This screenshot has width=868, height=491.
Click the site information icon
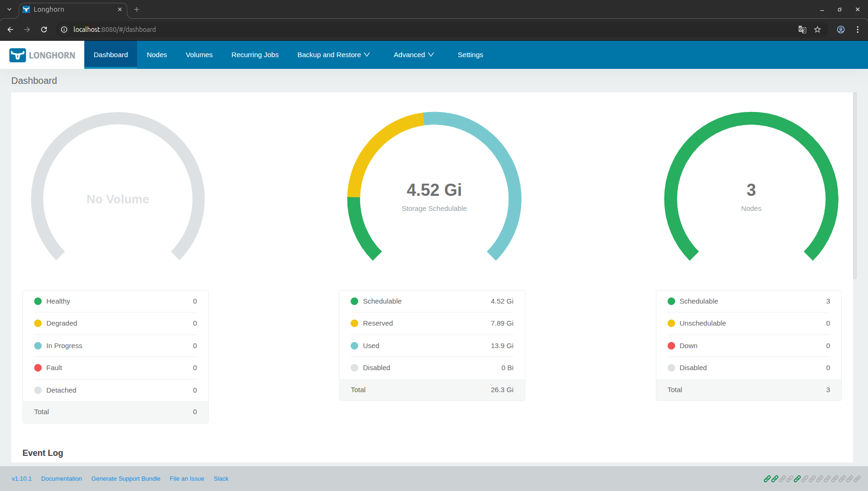pyautogui.click(x=64, y=30)
